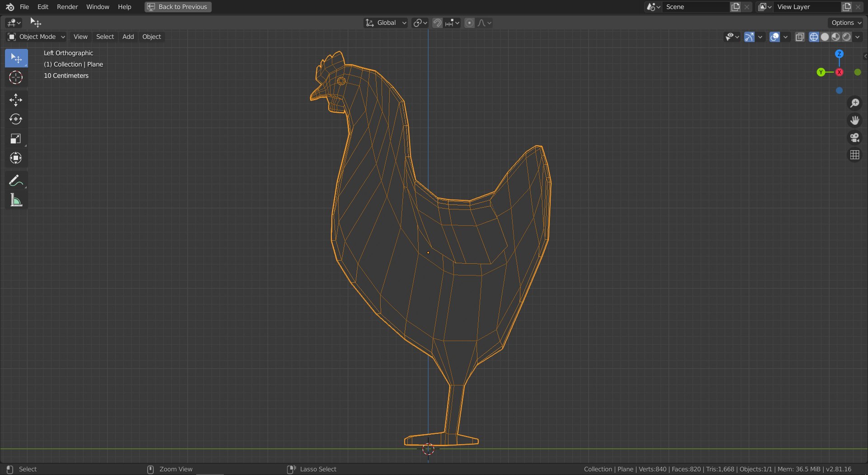The height and width of the screenshot is (475, 868).
Task: Click the Scene name field
Action: [696, 7]
